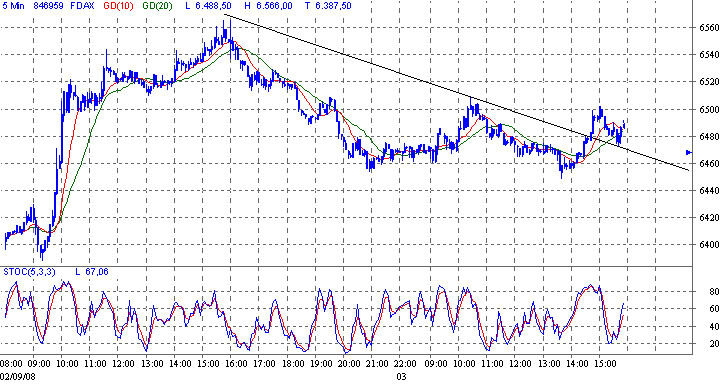Click the 6500 price axis label
The width and height of the screenshot is (723, 384).
pyautogui.click(x=709, y=110)
